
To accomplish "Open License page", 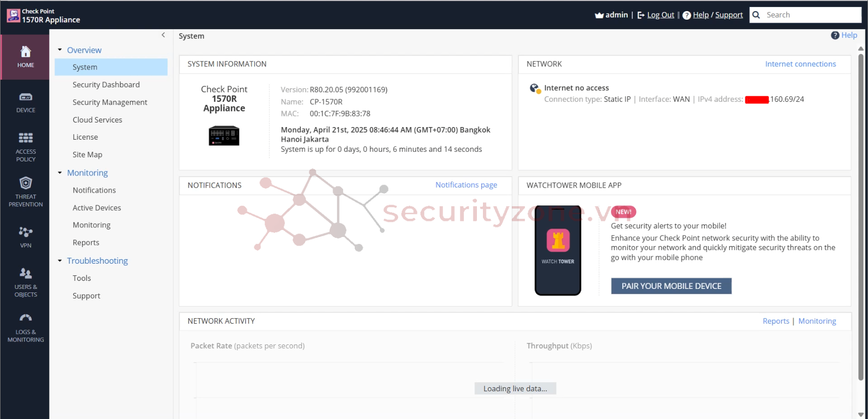I will click(85, 137).
